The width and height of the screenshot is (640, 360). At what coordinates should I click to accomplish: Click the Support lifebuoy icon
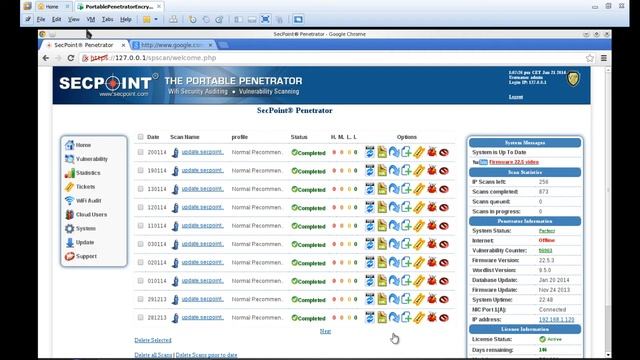tap(69, 256)
